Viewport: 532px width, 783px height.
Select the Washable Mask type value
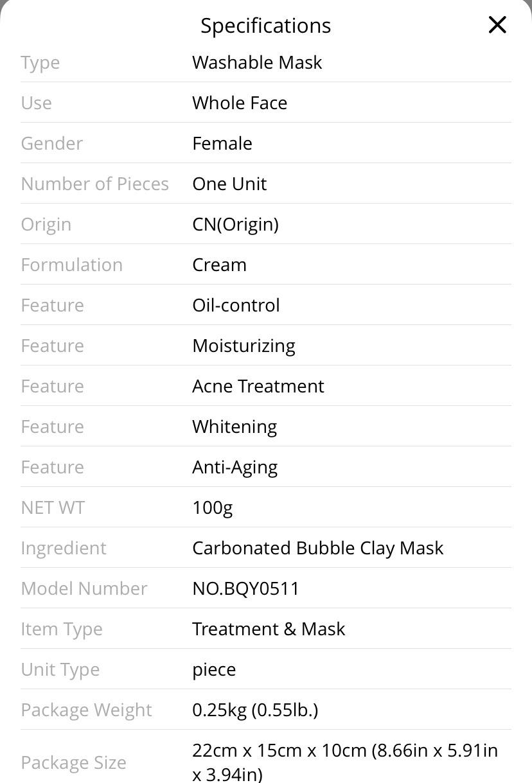(x=257, y=62)
